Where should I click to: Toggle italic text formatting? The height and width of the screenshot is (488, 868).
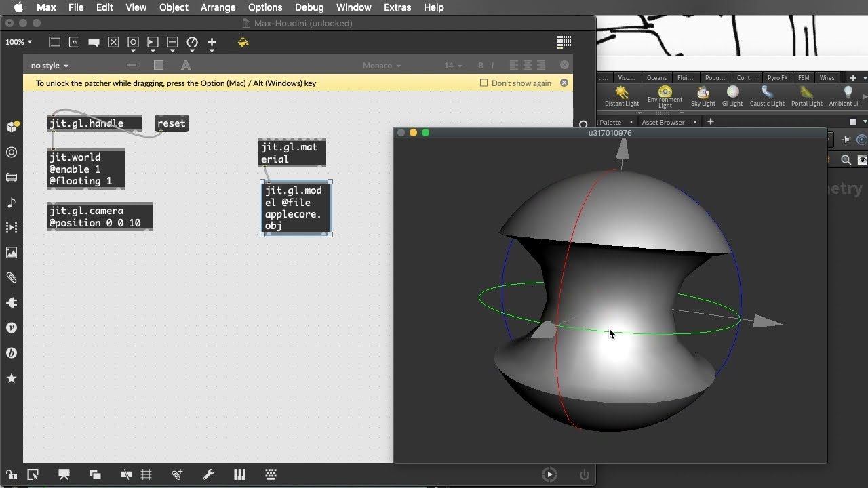tap(493, 66)
